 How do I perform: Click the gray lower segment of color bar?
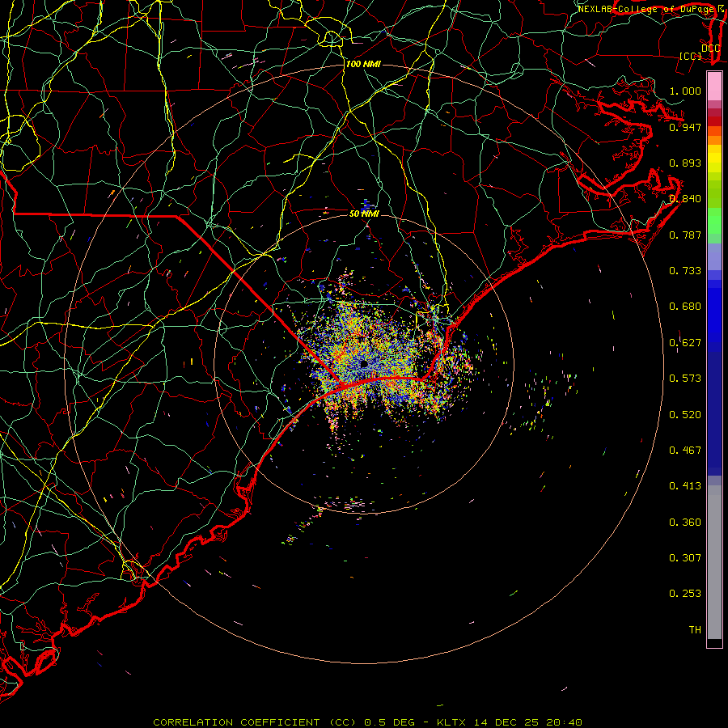(x=714, y=562)
